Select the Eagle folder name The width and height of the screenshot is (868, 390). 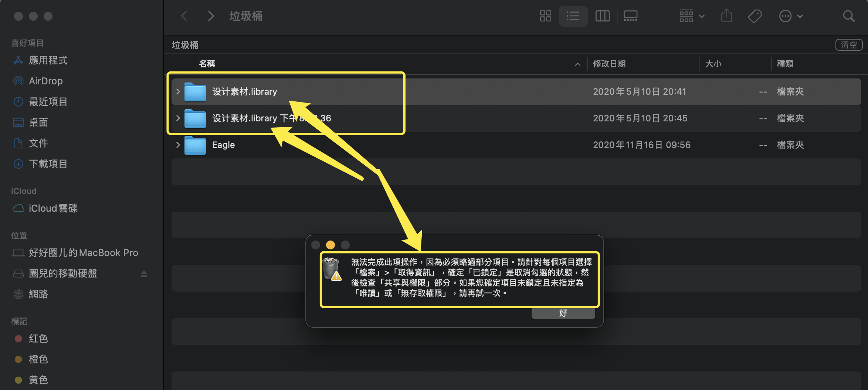click(x=223, y=145)
